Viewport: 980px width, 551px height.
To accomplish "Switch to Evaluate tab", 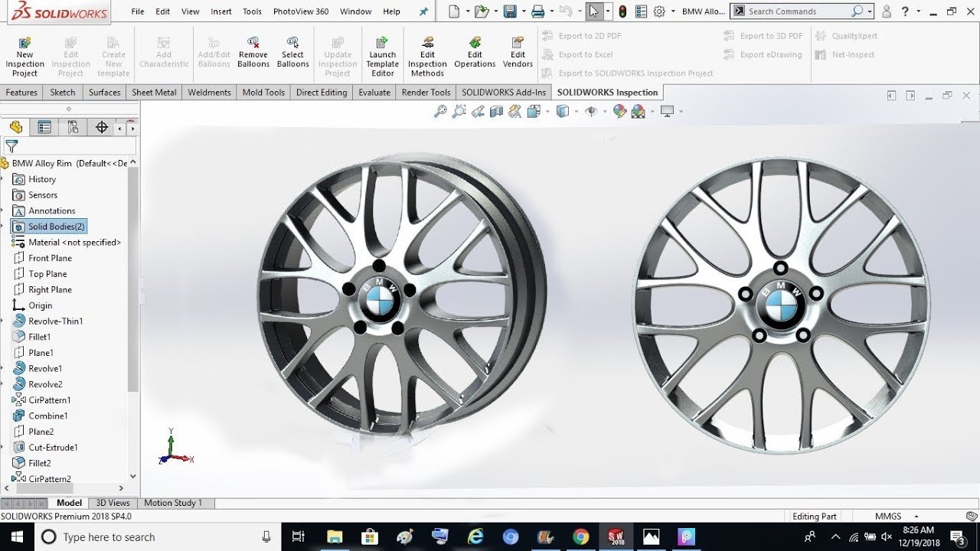I will (374, 93).
